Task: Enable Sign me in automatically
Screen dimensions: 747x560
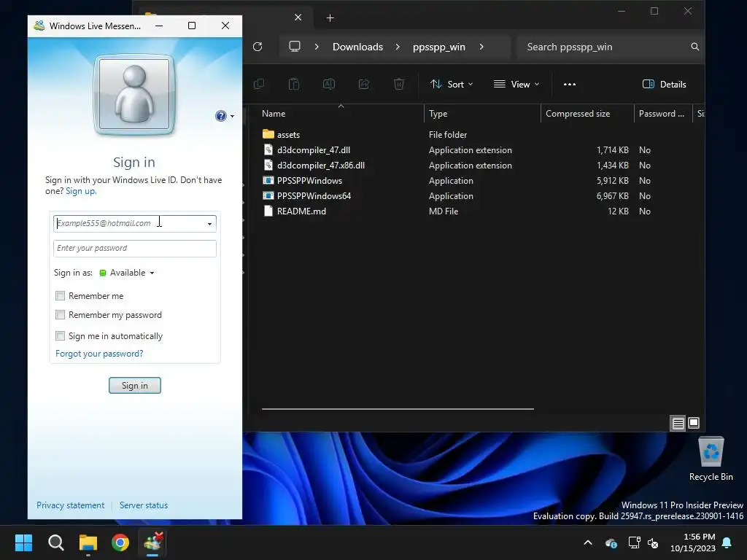Action: point(60,335)
